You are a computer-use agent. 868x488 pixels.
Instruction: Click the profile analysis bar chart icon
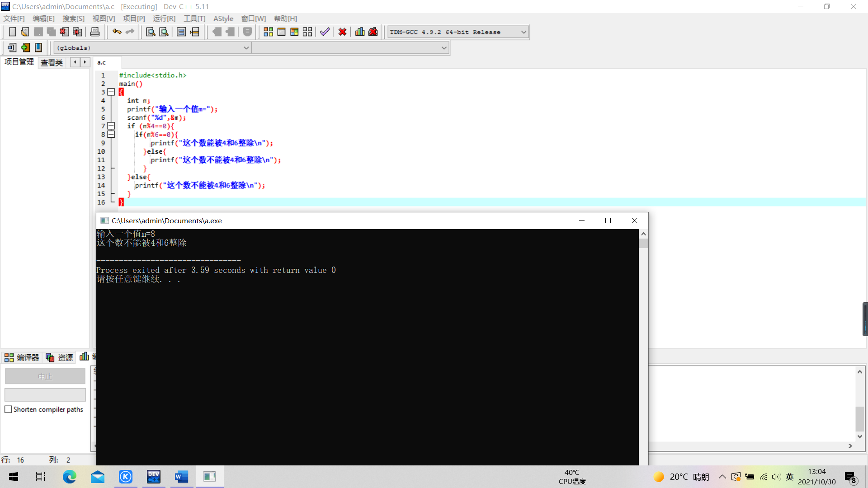(x=360, y=32)
